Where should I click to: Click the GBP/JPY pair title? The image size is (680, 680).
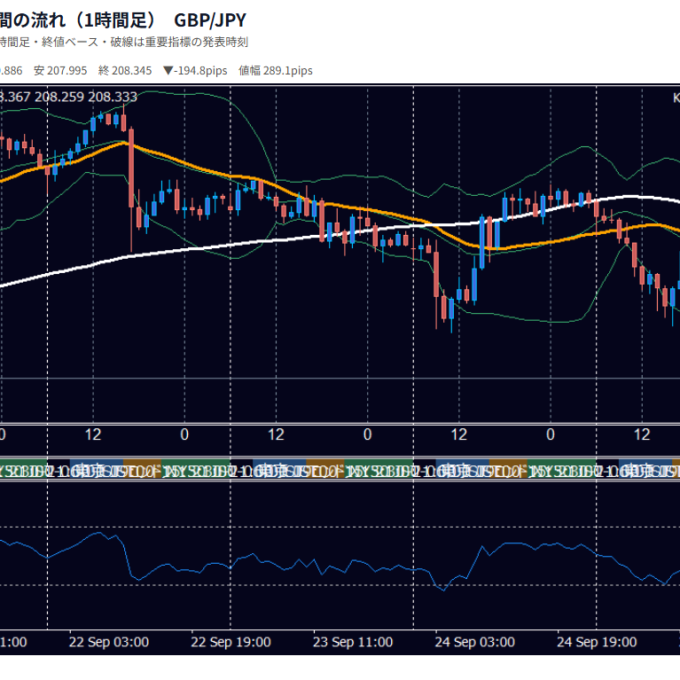210,20
